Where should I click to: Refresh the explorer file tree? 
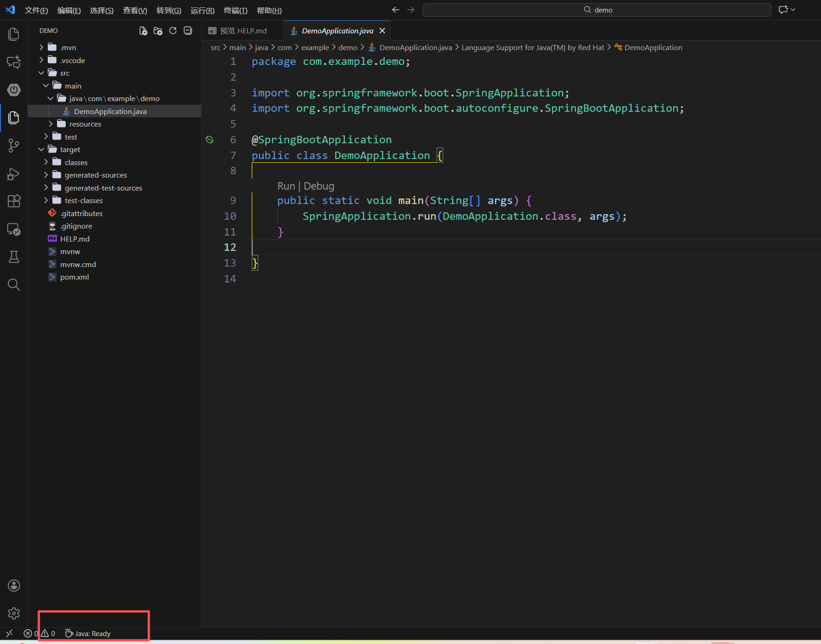pyautogui.click(x=173, y=31)
